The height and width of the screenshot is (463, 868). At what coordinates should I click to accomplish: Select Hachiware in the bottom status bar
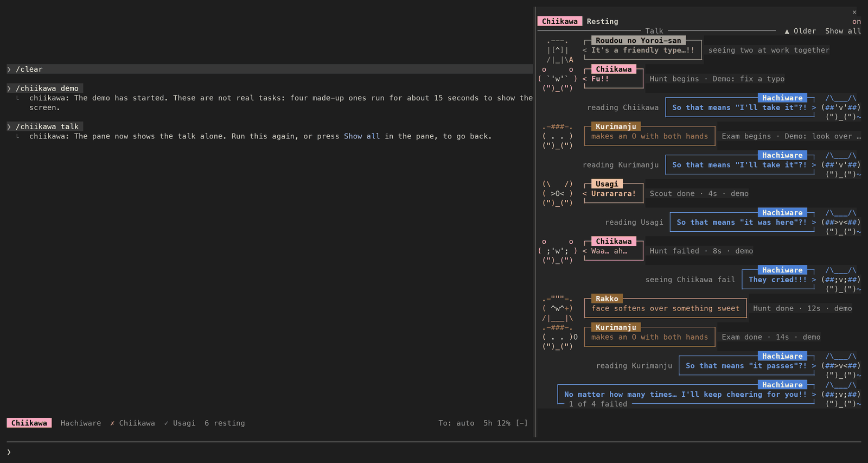point(81,423)
